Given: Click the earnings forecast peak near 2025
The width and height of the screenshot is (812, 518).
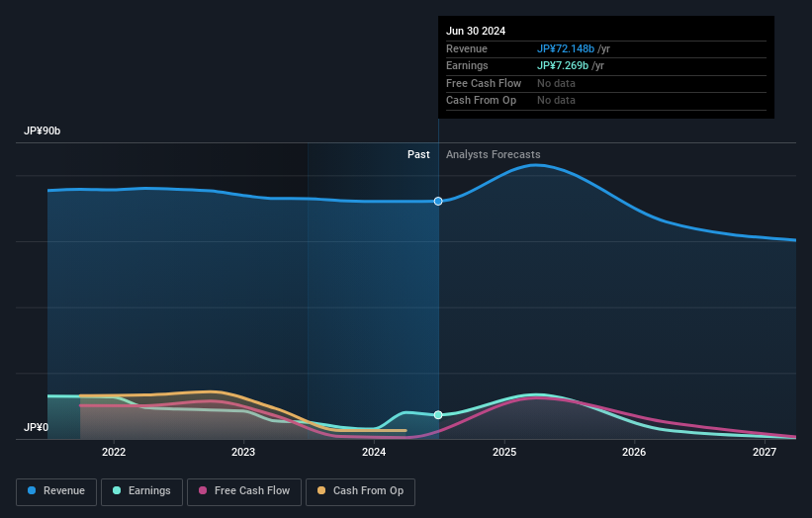Looking at the screenshot, I should tap(535, 394).
